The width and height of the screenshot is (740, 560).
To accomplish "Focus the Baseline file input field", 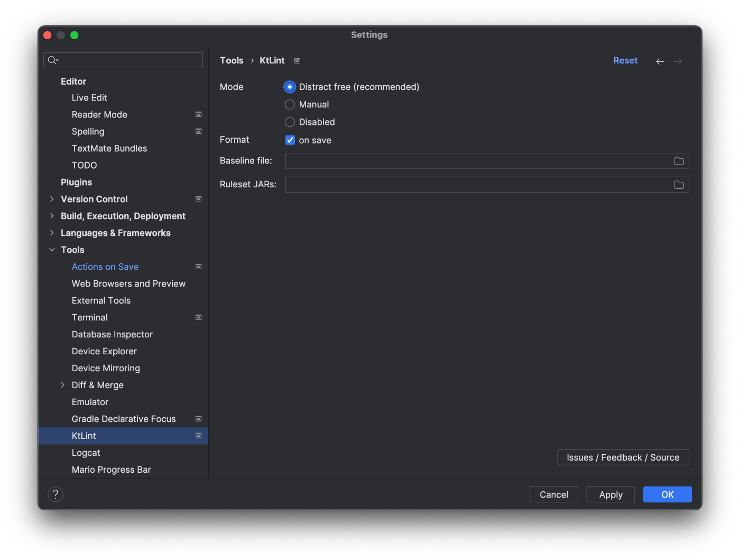I will point(487,161).
